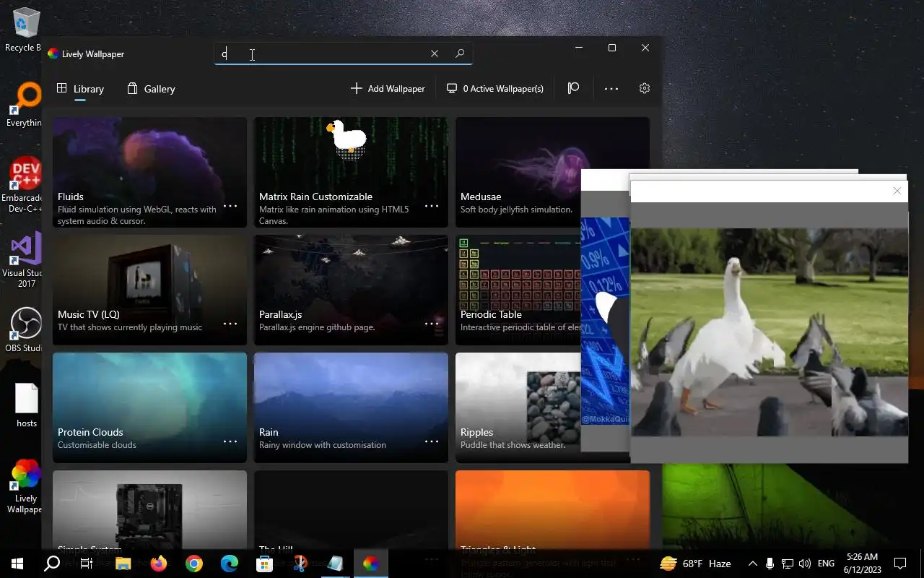Click Lively Wallpaper taskbar icon
The image size is (924, 578).
[370, 564]
